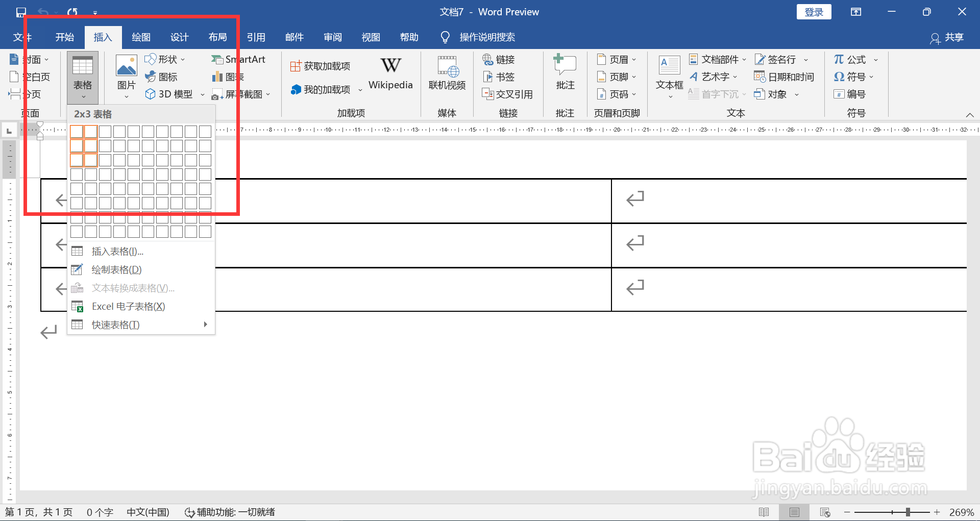Viewport: 980px width, 521px height.
Task: Insert a text box (文本框)
Action: (x=669, y=76)
